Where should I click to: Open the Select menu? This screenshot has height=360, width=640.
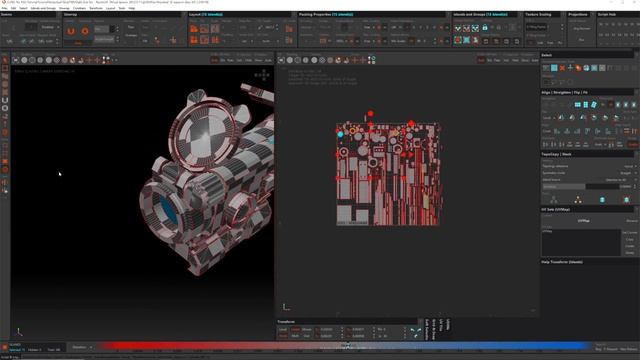click(x=23, y=8)
